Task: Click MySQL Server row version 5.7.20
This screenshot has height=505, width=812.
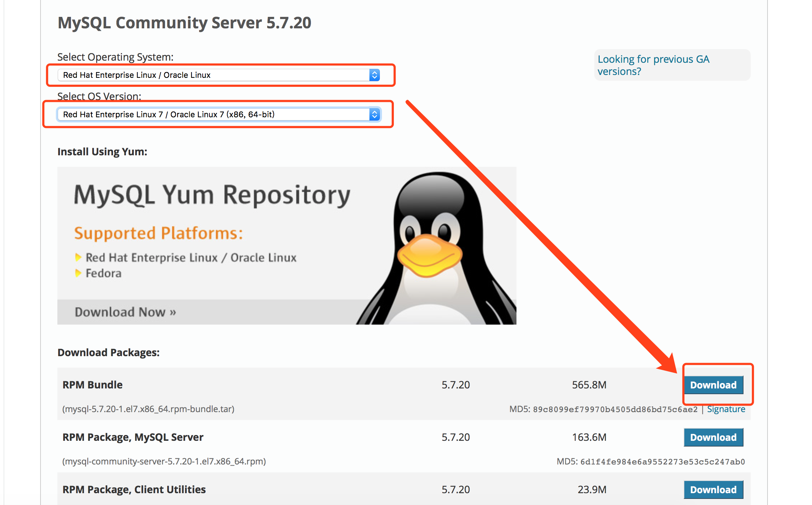Action: click(455, 437)
